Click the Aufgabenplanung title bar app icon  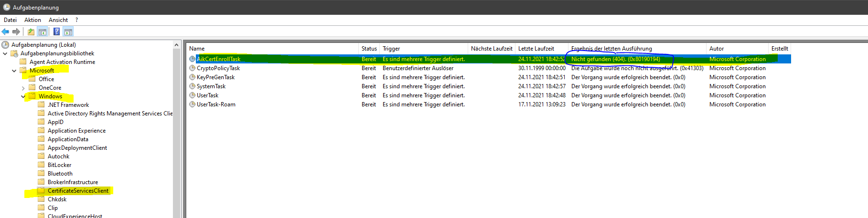pos(7,7)
